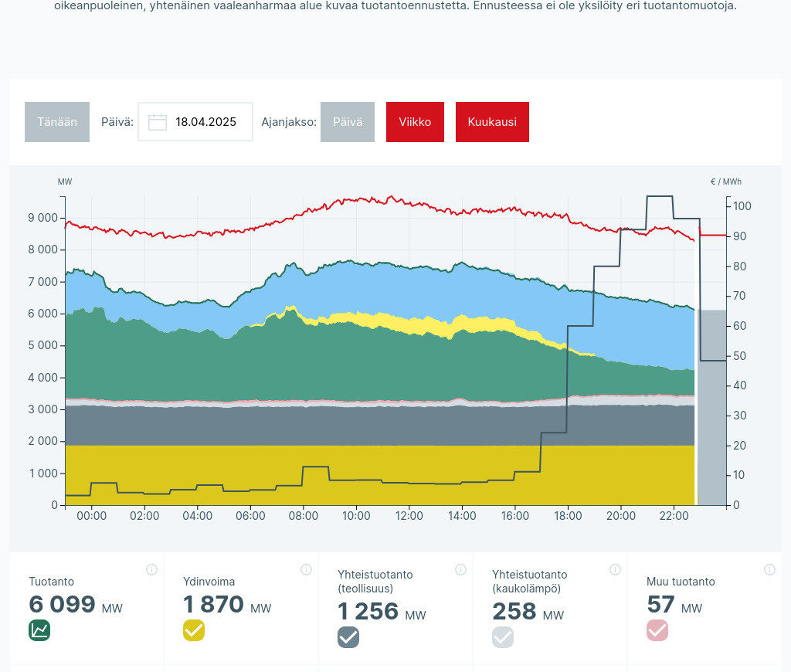Click info icon for Yhteistuotanto (teollisuus)
The height and width of the screenshot is (672, 791).
460,570
